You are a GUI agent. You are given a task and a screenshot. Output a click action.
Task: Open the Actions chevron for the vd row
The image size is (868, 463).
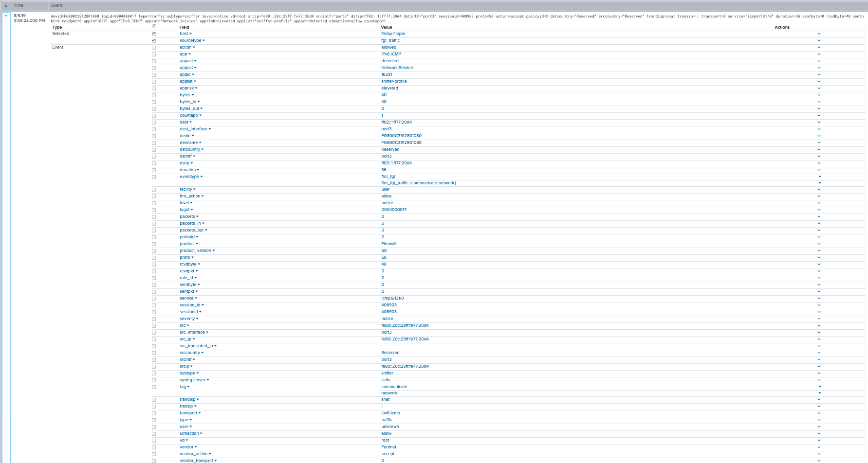819,441
